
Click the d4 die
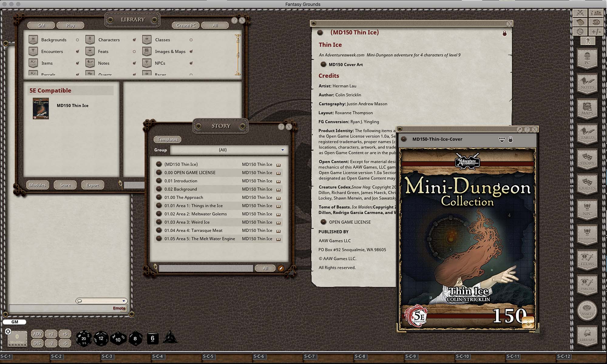point(170,337)
